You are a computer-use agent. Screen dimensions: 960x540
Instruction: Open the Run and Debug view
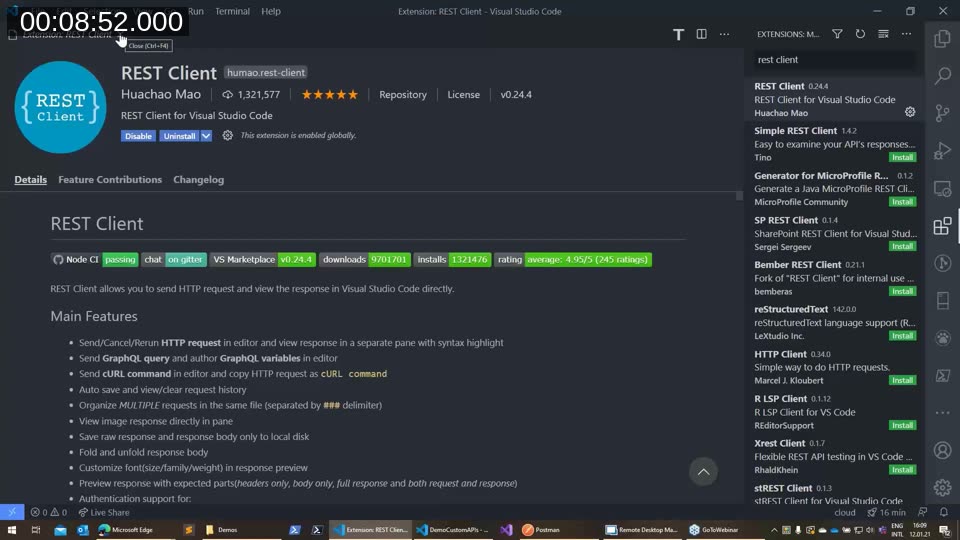pyautogui.click(x=942, y=151)
